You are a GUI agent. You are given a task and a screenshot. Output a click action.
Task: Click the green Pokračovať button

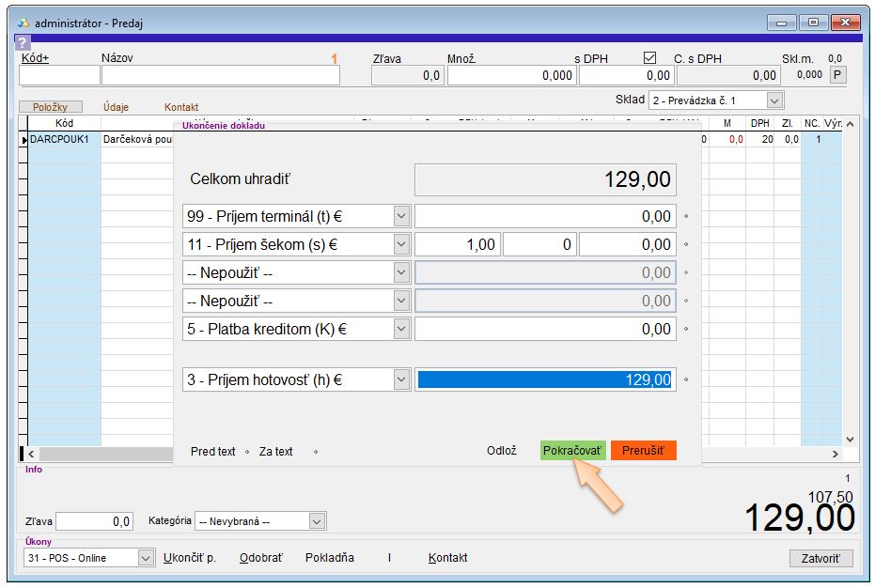(x=573, y=451)
